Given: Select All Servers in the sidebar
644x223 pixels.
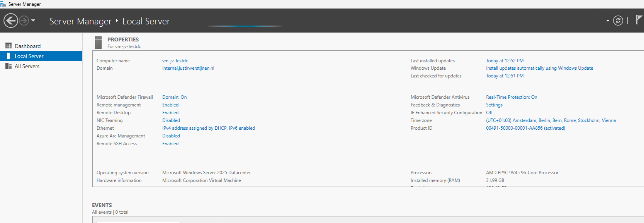Looking at the screenshot, I should [x=27, y=66].
